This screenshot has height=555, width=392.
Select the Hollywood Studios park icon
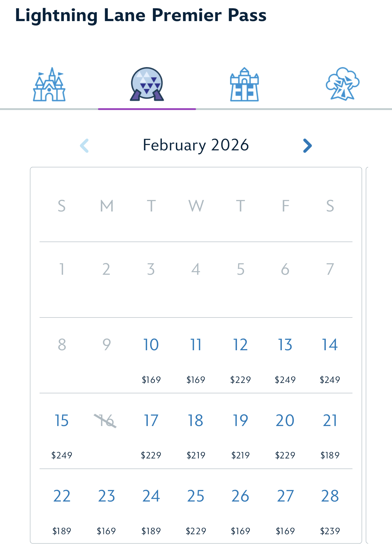point(244,84)
